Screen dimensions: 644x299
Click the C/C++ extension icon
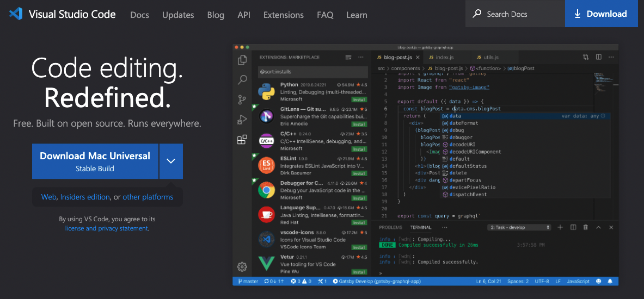(x=266, y=141)
